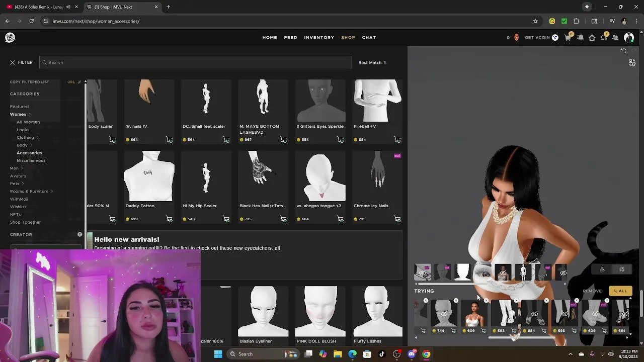Toggle visibility of the 744 head item
Screen dimensions: 644x362
point(443,314)
